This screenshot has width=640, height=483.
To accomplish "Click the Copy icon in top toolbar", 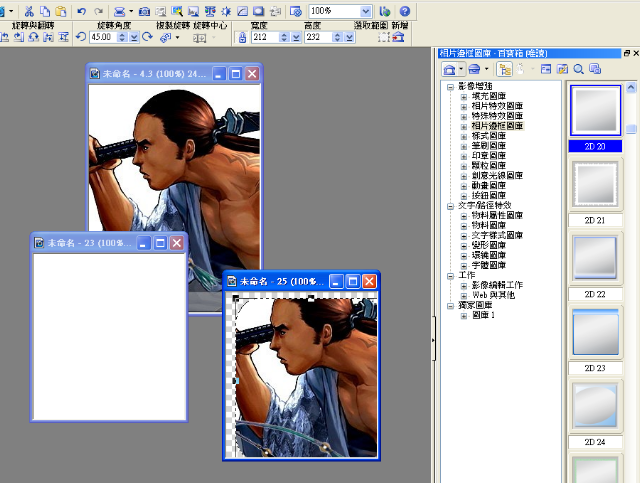I will coord(45,11).
